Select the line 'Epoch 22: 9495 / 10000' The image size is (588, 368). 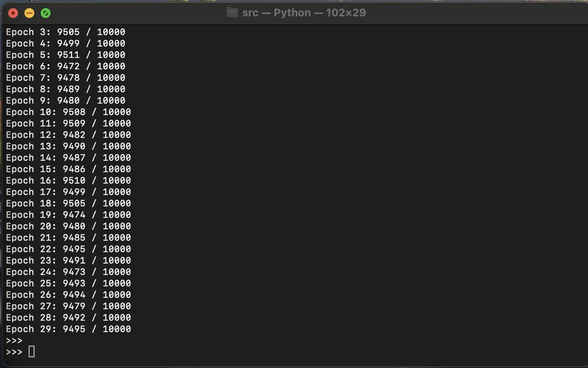click(x=69, y=249)
